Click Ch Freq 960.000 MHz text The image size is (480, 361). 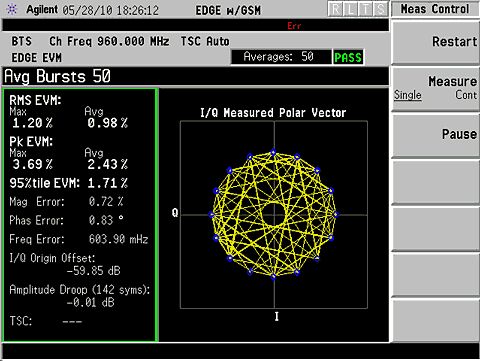pos(109,41)
